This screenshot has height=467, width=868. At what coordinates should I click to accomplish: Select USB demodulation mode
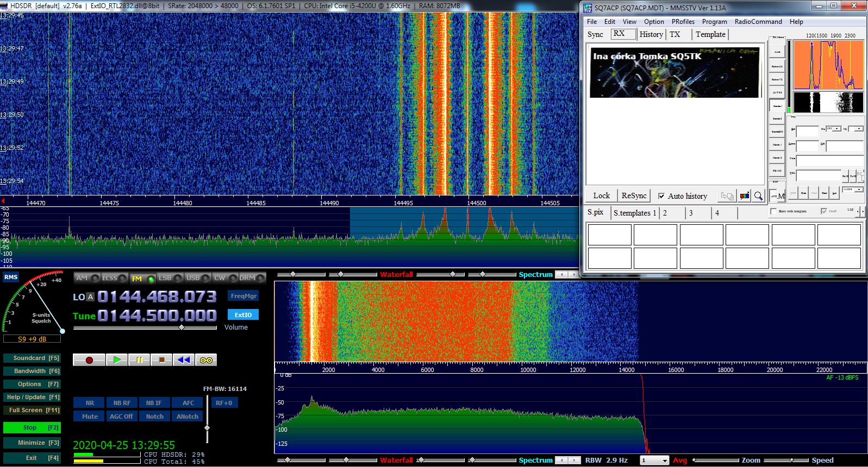click(x=197, y=278)
